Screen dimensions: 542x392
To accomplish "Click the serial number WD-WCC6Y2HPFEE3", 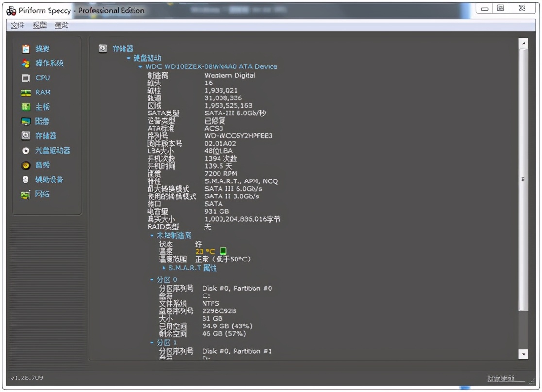I will [238, 136].
